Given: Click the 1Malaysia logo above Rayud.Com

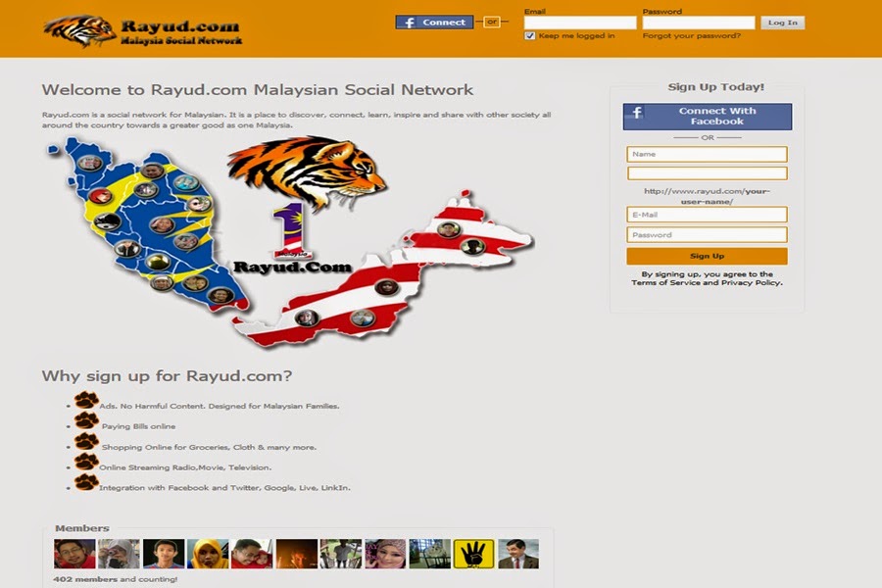Looking at the screenshot, I should [x=291, y=230].
